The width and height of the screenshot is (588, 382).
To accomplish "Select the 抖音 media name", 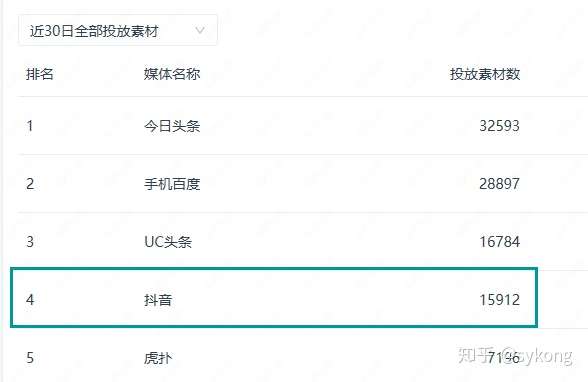I will [x=158, y=300].
